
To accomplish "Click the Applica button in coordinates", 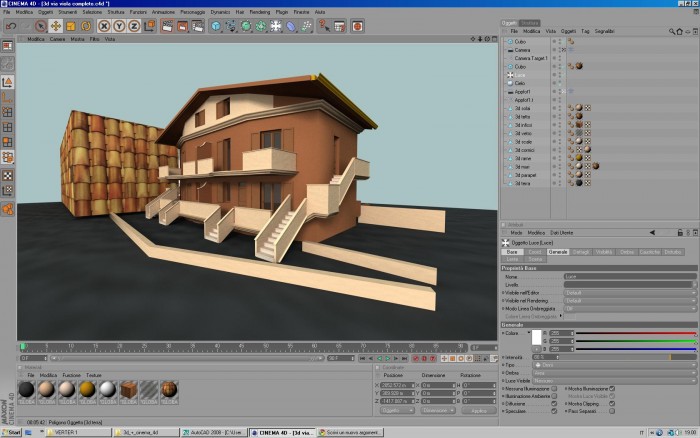I will pos(479,411).
